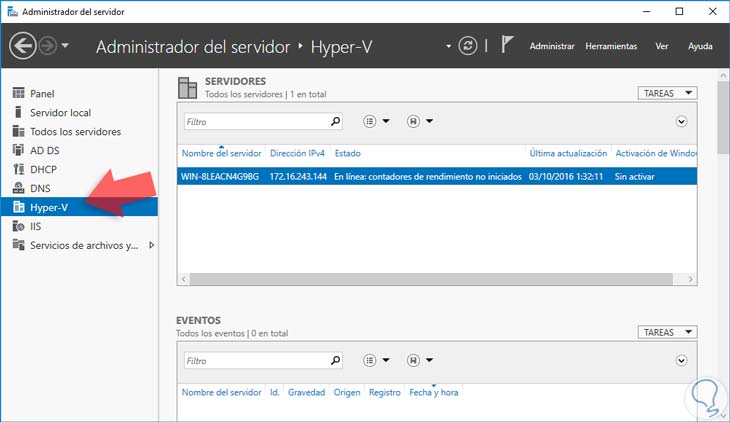The height and width of the screenshot is (422, 730).
Task: Sort by Última actualización column
Action: point(568,153)
